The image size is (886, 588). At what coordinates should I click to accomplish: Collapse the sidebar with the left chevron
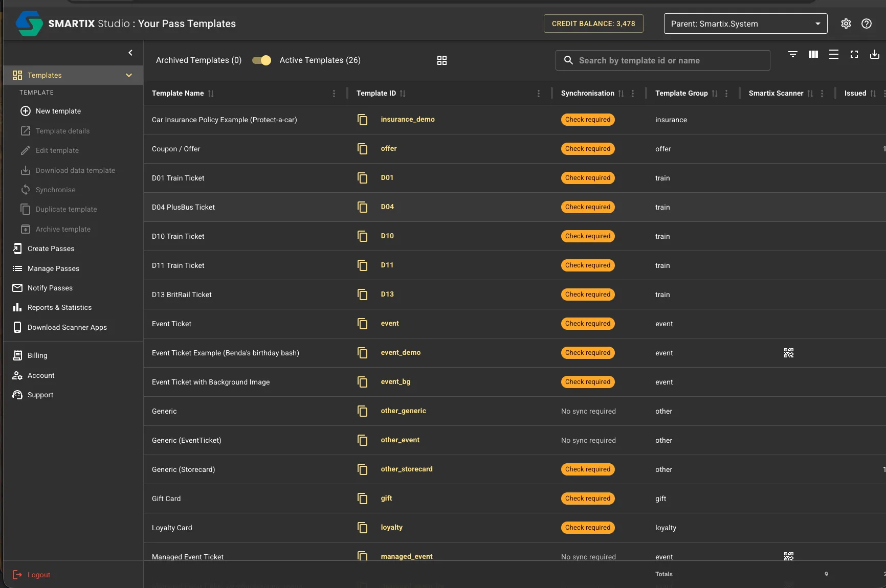pos(130,53)
